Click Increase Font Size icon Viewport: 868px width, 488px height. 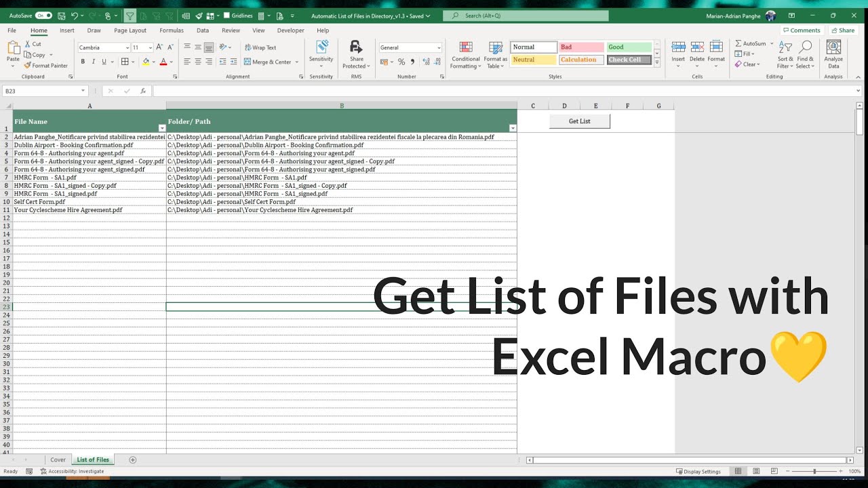159,47
